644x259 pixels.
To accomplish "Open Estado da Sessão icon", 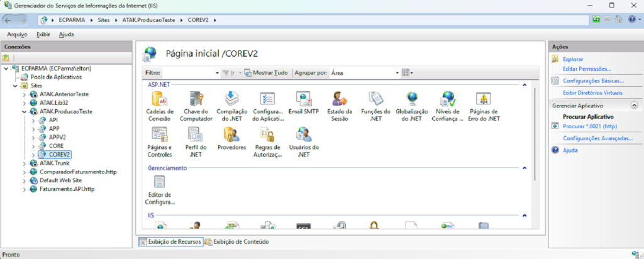I will (340, 99).
